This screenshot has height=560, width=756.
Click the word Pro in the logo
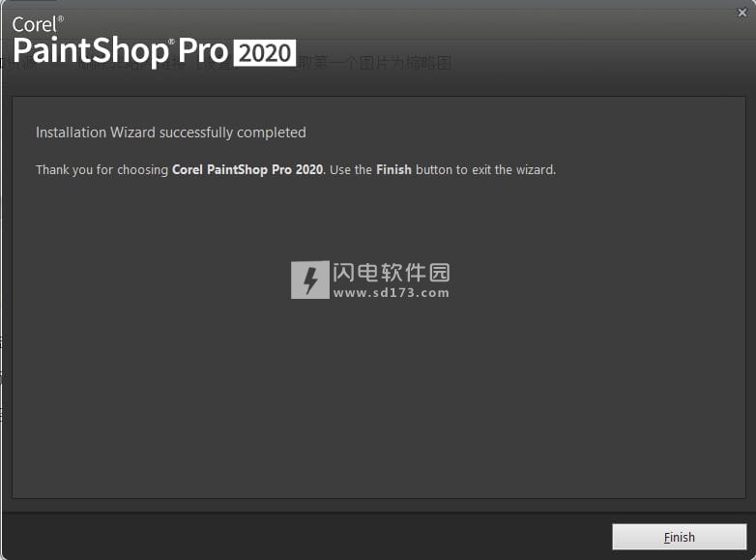[203, 50]
